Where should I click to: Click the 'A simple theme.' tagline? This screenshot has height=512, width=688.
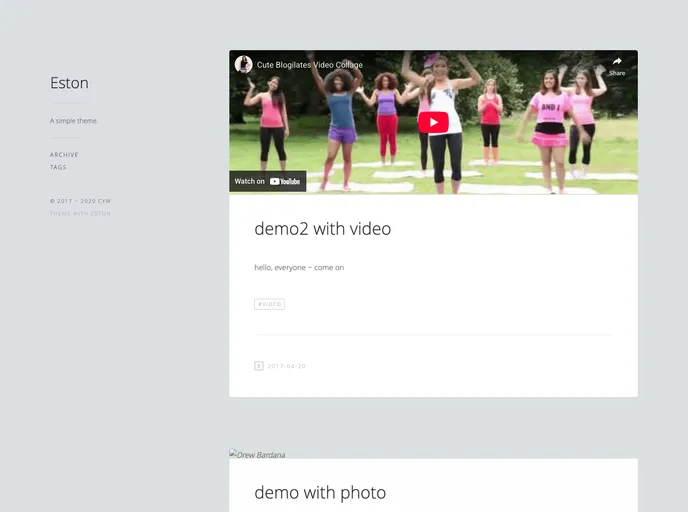(74, 121)
